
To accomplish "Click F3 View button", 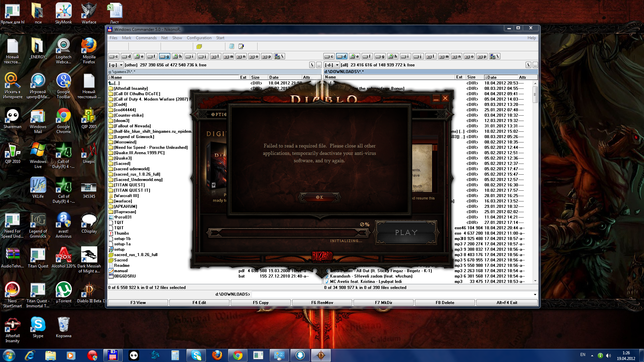I will pyautogui.click(x=138, y=302).
